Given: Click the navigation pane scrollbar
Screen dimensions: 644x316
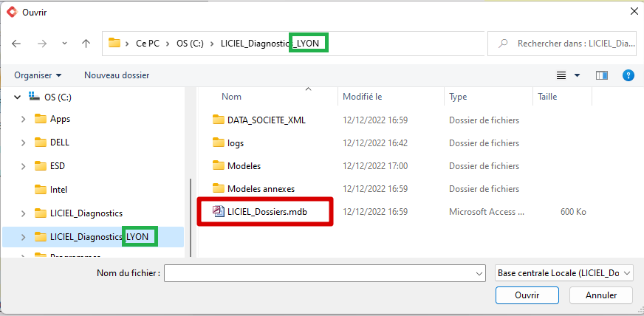Looking at the screenshot, I should (x=190, y=218).
